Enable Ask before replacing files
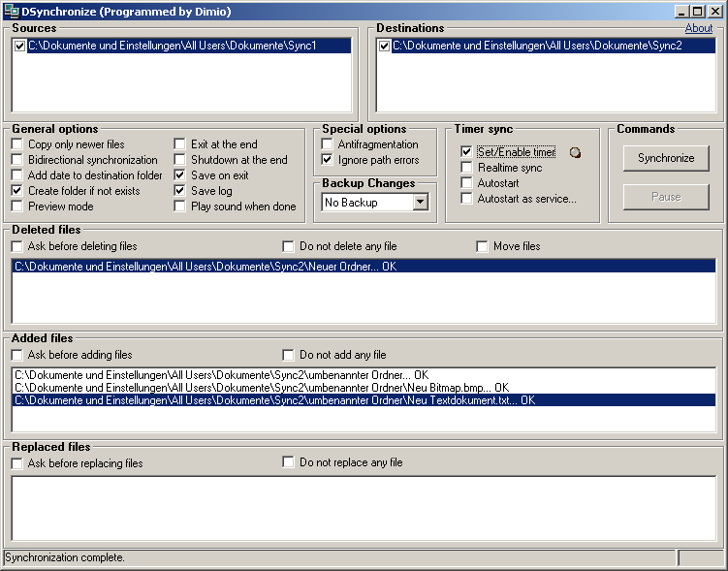728x571 pixels. pyautogui.click(x=17, y=463)
